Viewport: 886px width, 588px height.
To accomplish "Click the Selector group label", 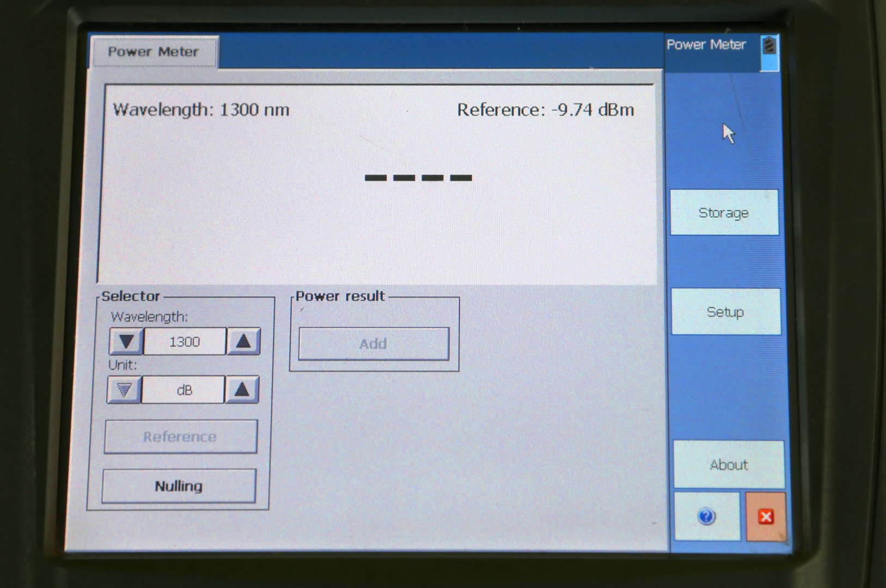I will coord(131,296).
